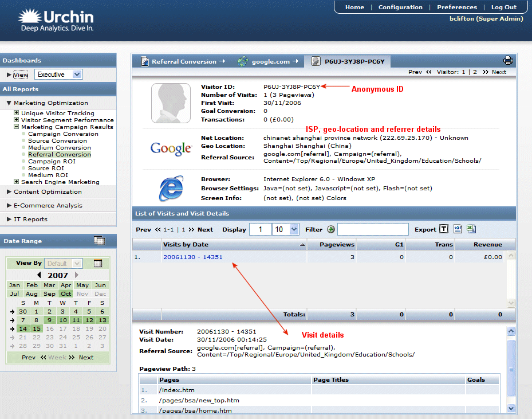This screenshot has height=419, width=532.
Task: Export the report in web format
Action: [x=457, y=229]
